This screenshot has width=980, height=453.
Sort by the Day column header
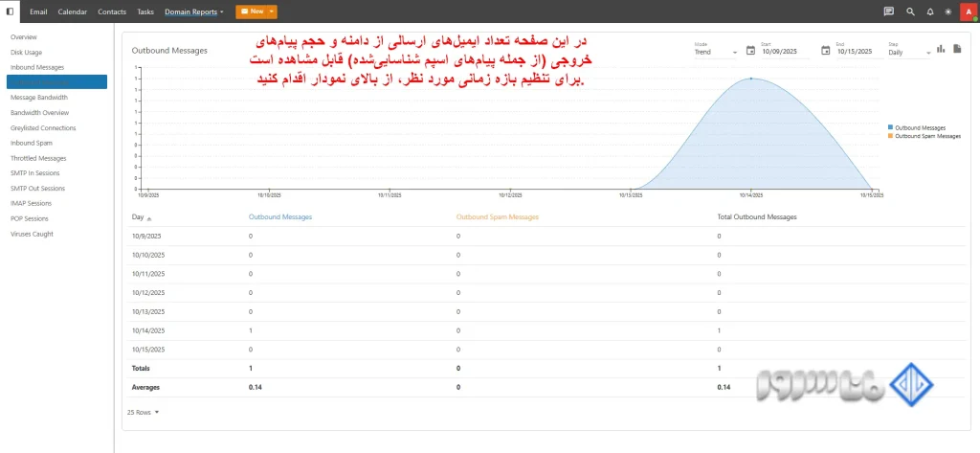(x=138, y=217)
